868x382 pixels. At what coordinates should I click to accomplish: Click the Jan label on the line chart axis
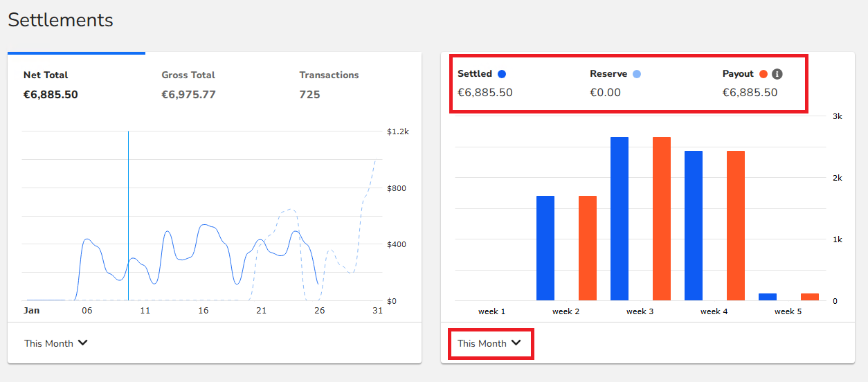(32, 311)
